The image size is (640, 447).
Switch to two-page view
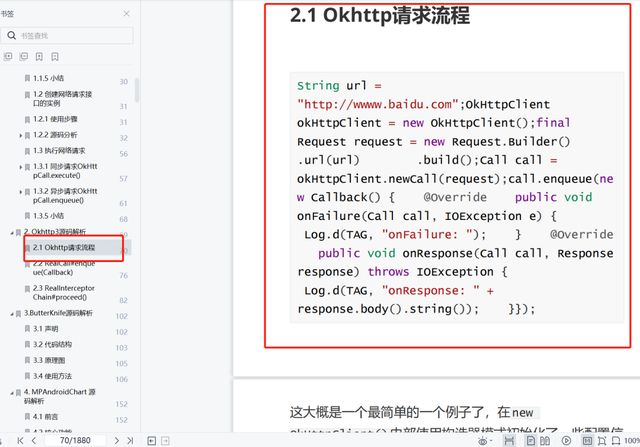[x=545, y=441]
